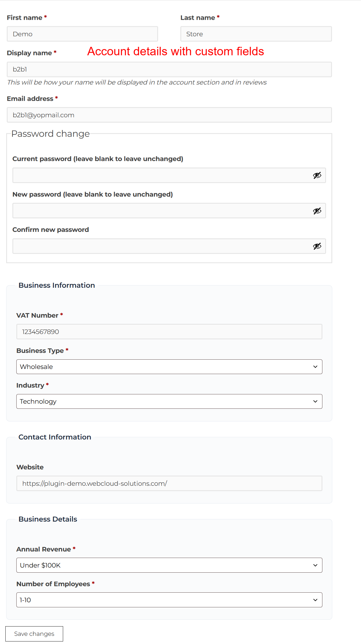This screenshot has width=361, height=644.
Task: Click the Last name field showing Store
Action: [x=256, y=34]
